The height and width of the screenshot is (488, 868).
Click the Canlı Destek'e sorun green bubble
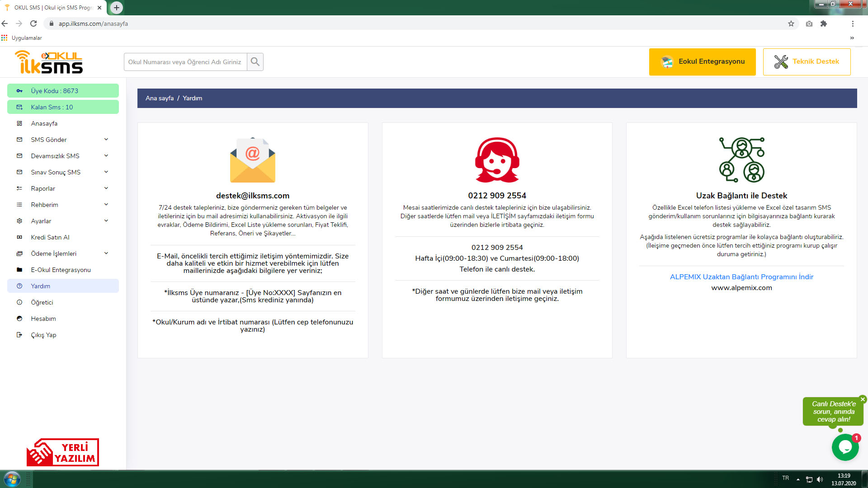[x=833, y=412]
